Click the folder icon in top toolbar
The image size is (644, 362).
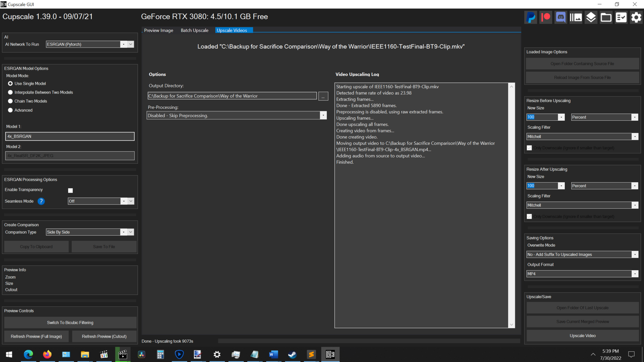coord(606,17)
